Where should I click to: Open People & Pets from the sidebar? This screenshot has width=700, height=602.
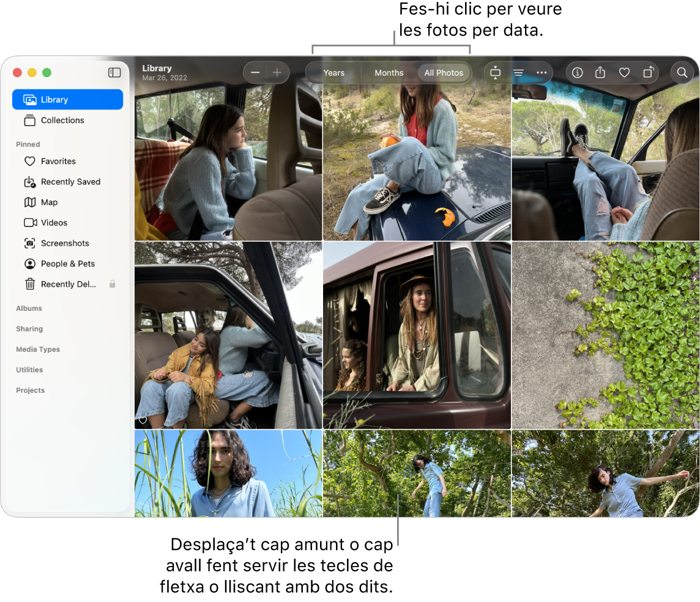(x=68, y=264)
